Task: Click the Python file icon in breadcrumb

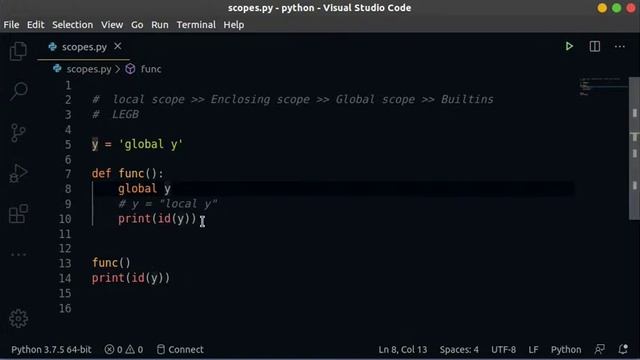Action: coord(57,69)
